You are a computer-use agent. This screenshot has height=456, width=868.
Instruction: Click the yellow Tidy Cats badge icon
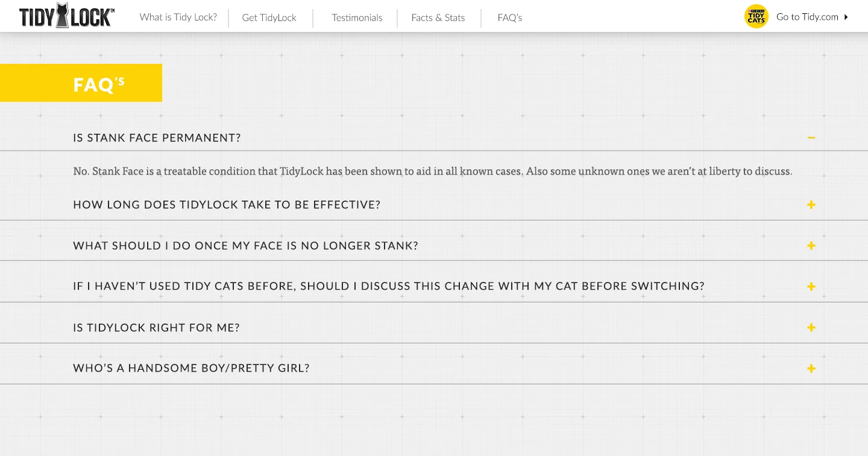pyautogui.click(x=756, y=16)
